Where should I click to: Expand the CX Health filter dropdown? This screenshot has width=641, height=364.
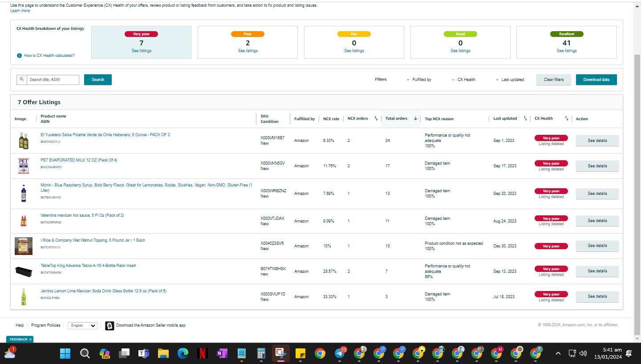pos(463,80)
